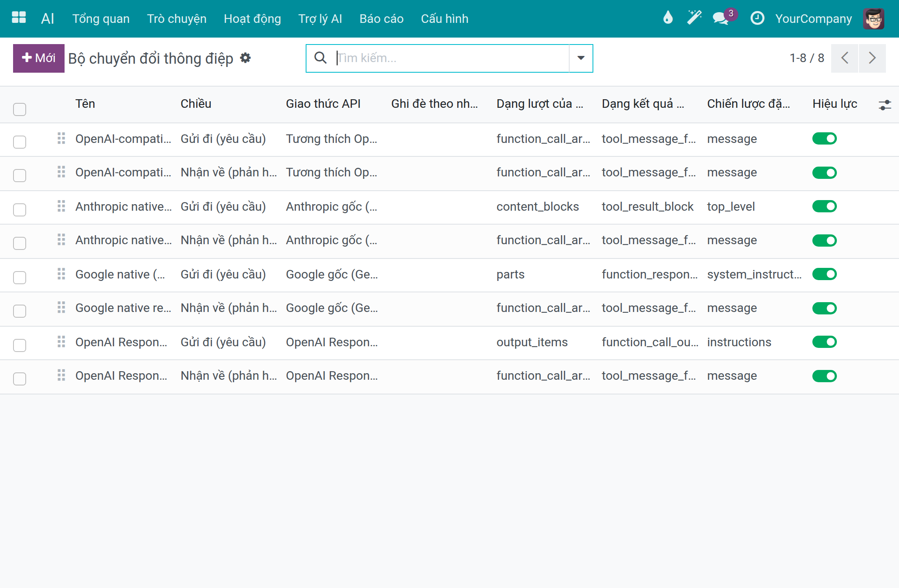
Task: Open the clock activities icon
Action: tap(757, 18)
